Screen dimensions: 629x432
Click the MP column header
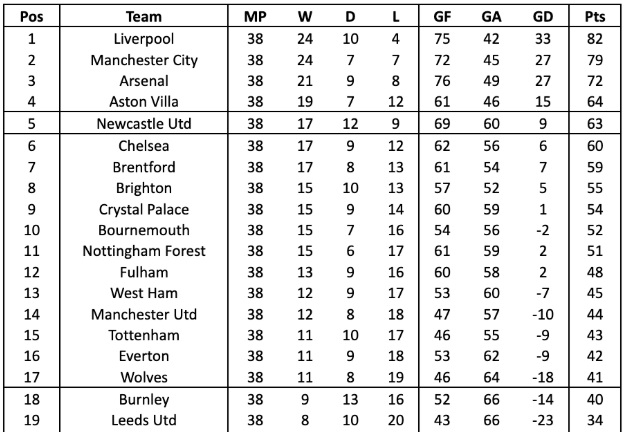(x=255, y=17)
